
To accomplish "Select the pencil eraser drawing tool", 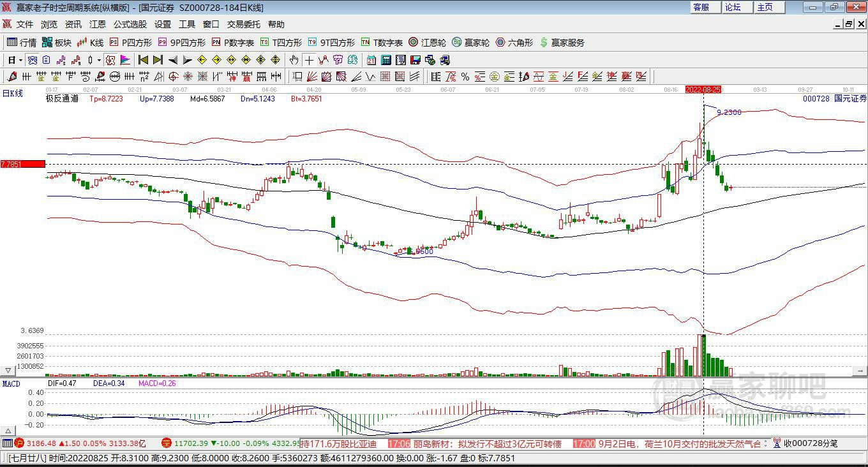I will tap(11, 77).
